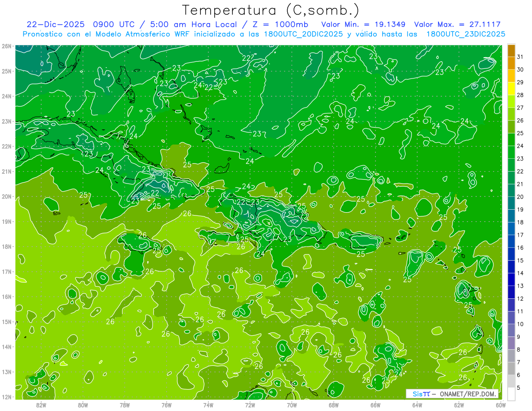Select the date text '22-Dic-2025'
Image resolution: width=532 pixels, height=411 pixels.
click(x=56, y=24)
